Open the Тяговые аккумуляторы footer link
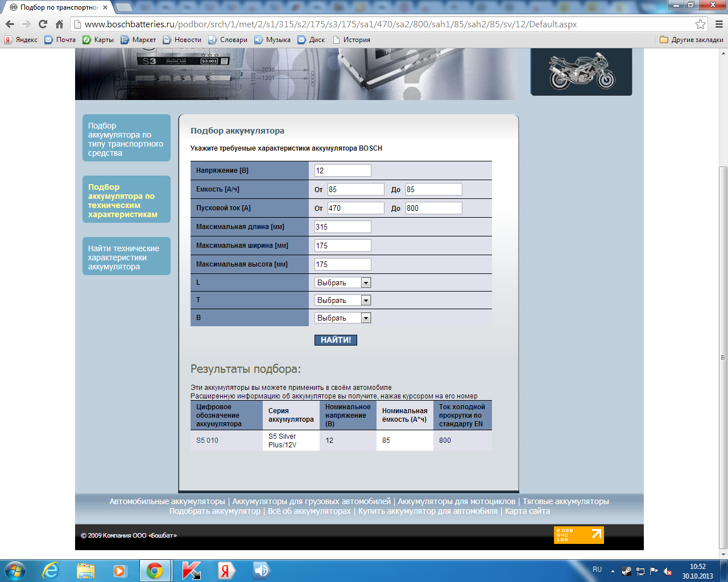Viewport: 728px width, 582px height. click(566, 501)
